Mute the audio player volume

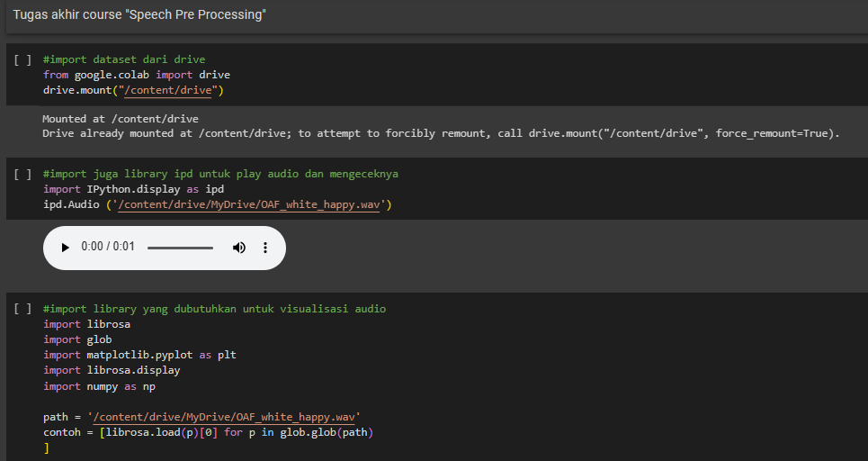[239, 248]
